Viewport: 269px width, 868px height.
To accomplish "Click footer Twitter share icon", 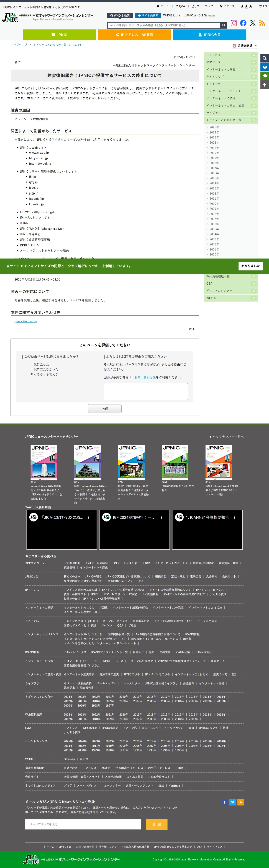I will click(x=233, y=802).
